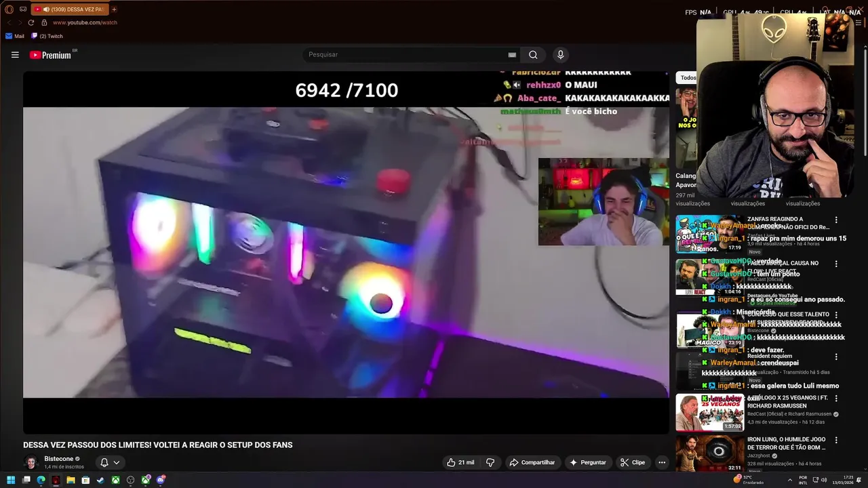Open a new browser tab
868x488 pixels.
click(114, 9)
